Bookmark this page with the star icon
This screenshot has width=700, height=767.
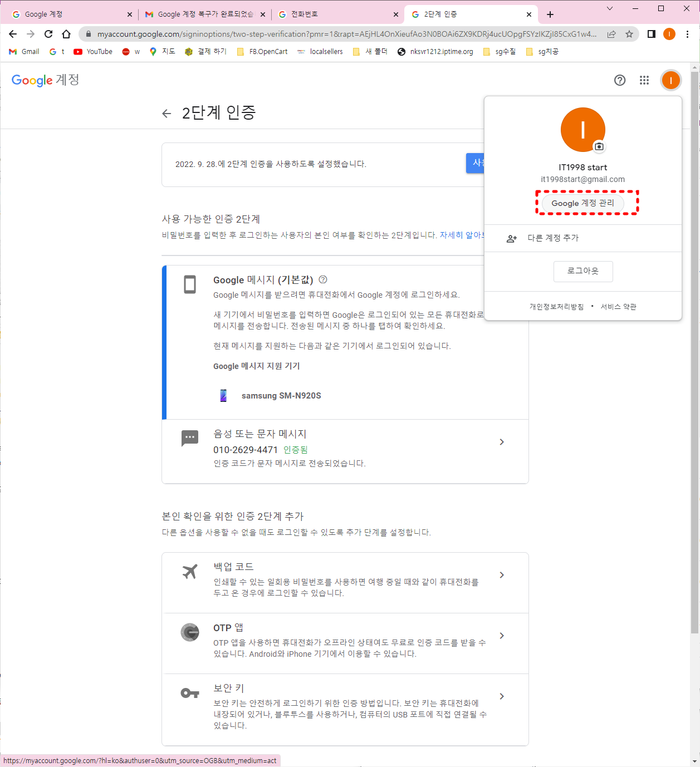pos(629,34)
